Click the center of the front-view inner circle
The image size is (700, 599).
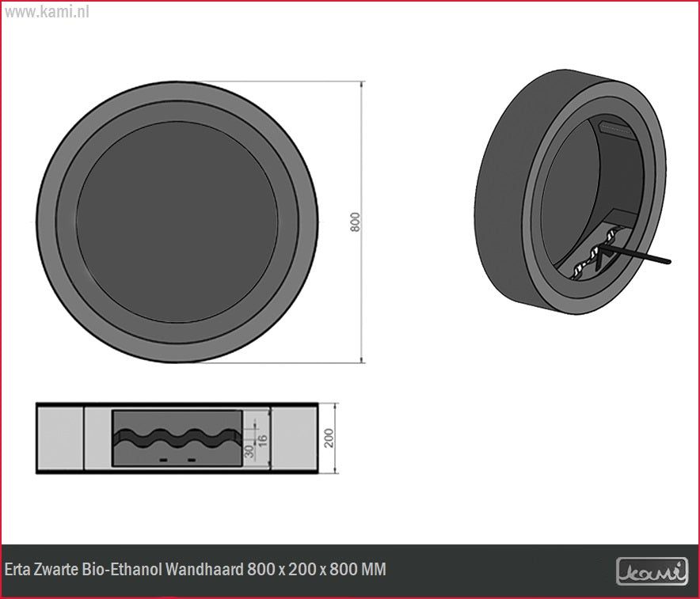click(177, 222)
